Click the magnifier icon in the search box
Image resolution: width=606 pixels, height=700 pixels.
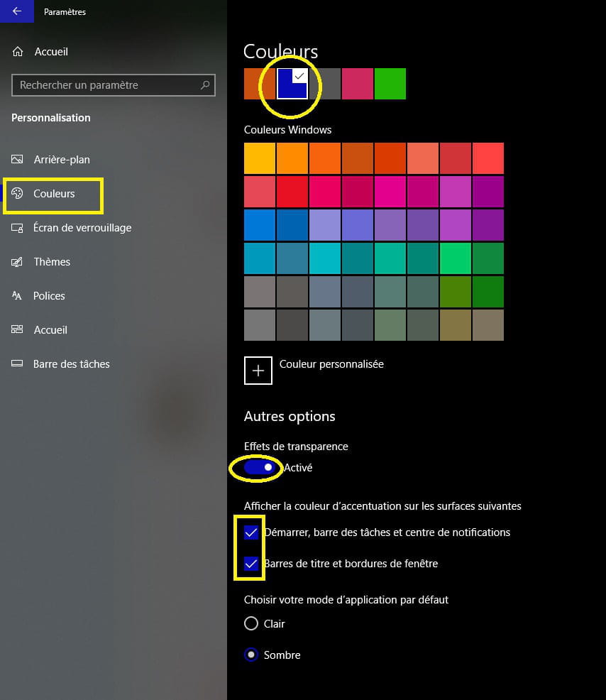click(205, 84)
